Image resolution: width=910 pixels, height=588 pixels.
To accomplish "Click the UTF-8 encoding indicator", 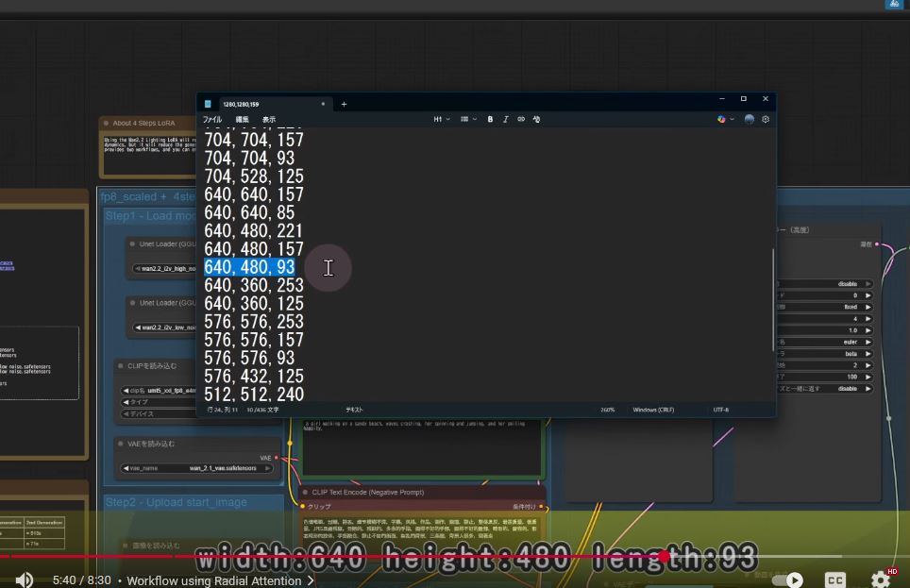I will pos(721,410).
